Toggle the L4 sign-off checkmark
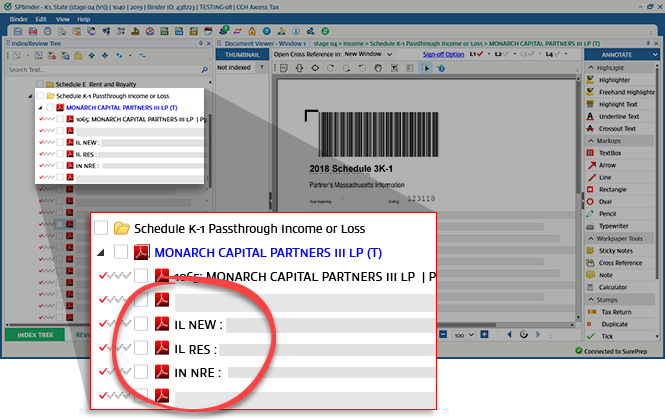This screenshot has width=665, height=419. pos(557,54)
